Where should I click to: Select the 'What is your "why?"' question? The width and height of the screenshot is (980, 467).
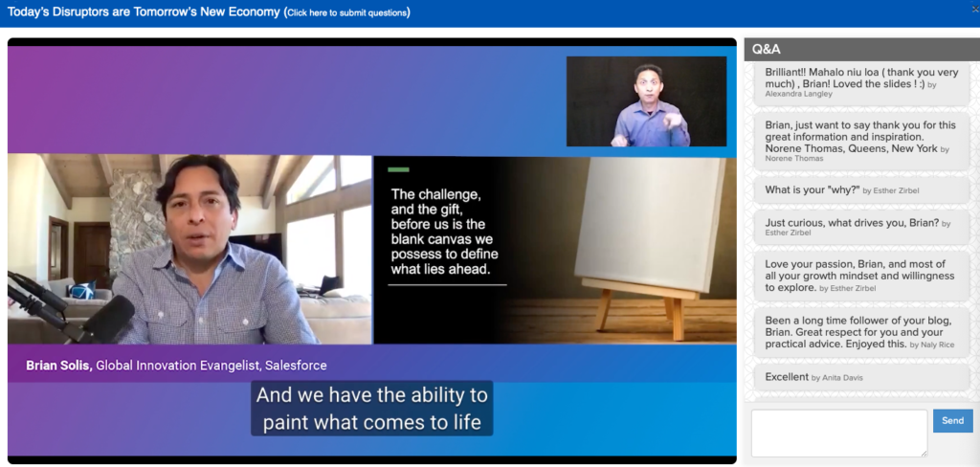tap(861, 190)
